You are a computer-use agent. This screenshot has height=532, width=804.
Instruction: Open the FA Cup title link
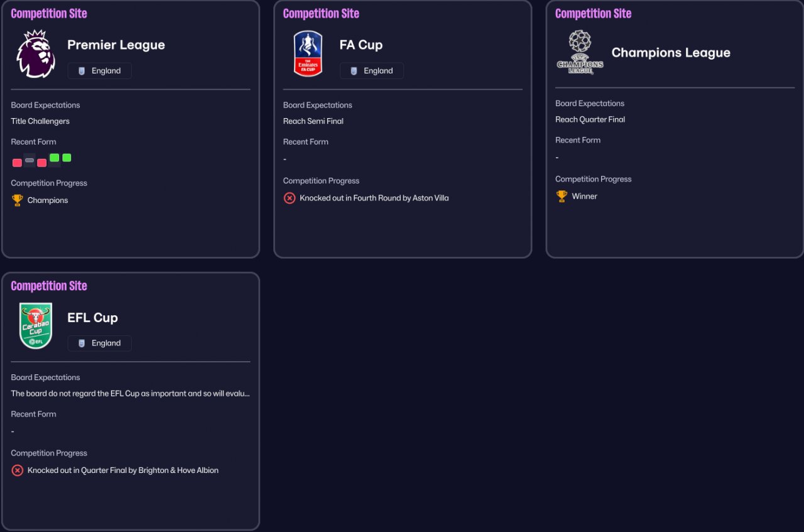pos(361,45)
